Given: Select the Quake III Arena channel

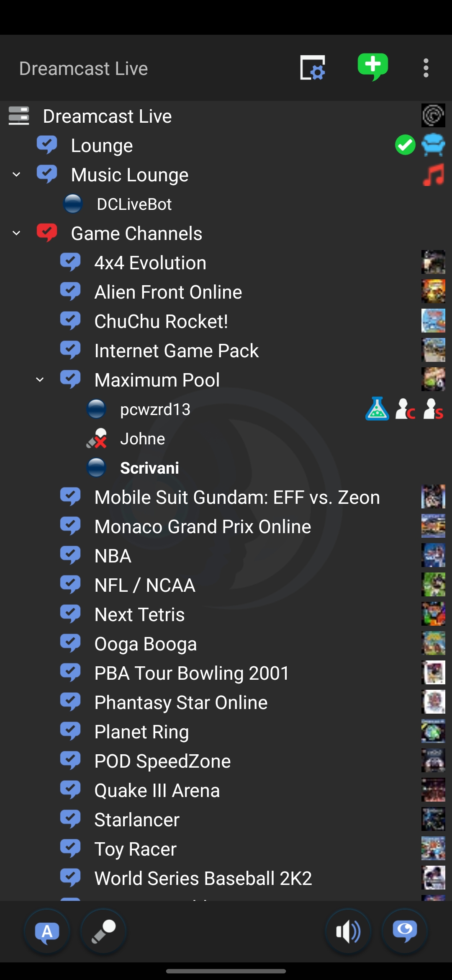Looking at the screenshot, I should (226, 790).
